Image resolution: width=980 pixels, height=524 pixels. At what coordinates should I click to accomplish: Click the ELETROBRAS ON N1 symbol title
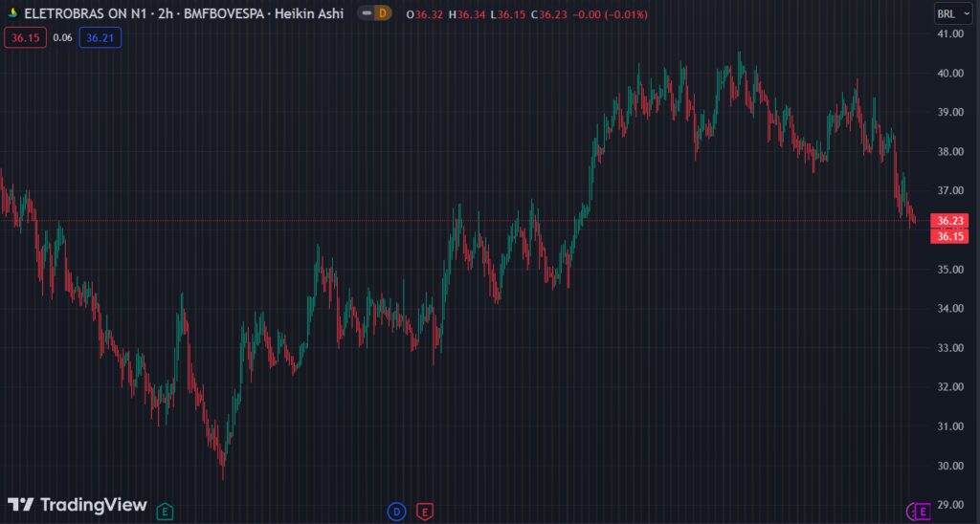click(87, 13)
